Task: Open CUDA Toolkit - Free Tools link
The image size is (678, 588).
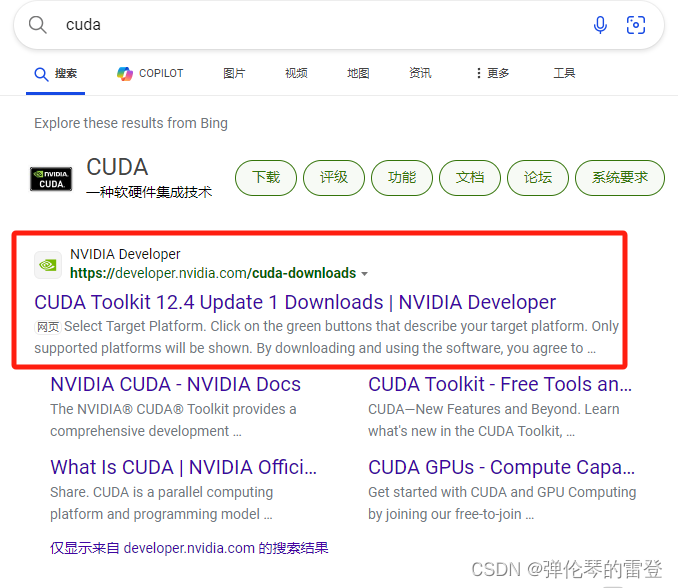Action: point(500,384)
